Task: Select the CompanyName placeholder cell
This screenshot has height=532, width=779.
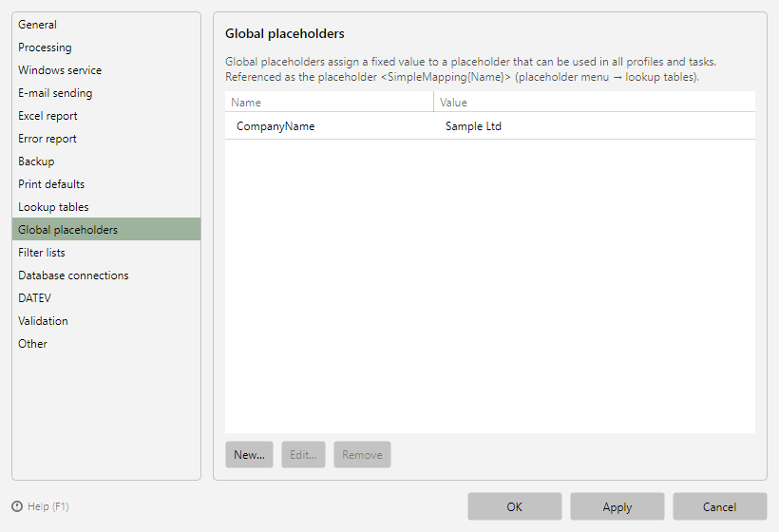Action: [330, 126]
